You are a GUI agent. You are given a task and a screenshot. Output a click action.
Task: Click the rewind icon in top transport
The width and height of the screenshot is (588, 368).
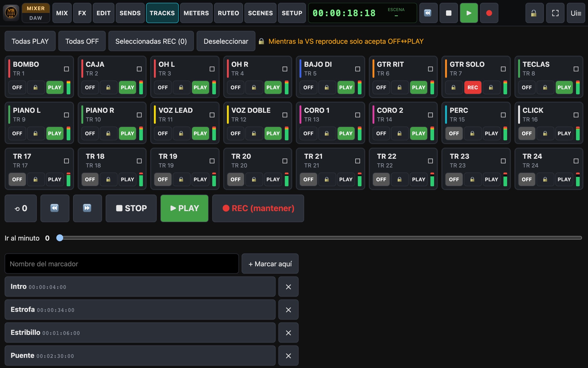[x=428, y=13]
